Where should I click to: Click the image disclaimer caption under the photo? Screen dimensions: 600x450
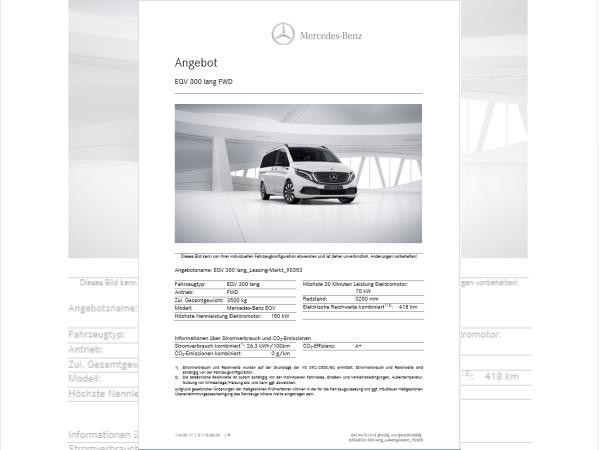tap(298, 256)
